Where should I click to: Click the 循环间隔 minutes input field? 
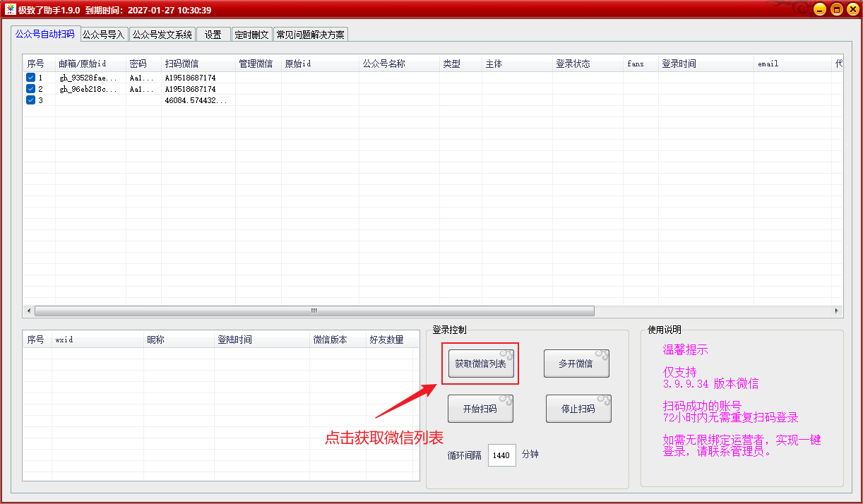[x=501, y=455]
